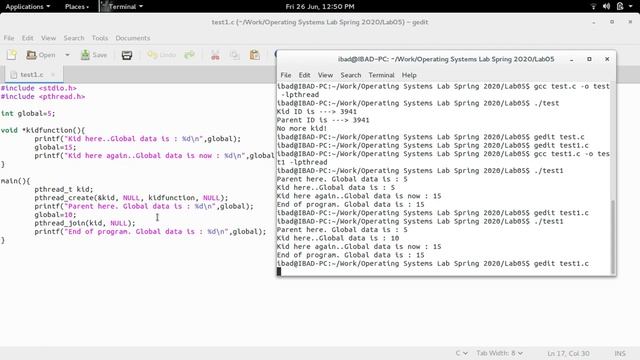Undo the last edit in gedit
Image resolution: width=640 pixels, height=360 pixels.
pos(162,55)
